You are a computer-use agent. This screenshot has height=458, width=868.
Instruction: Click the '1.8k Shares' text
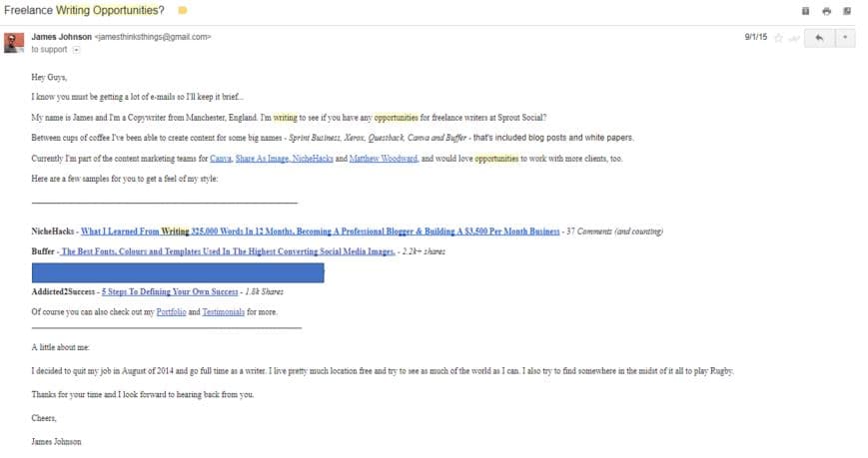pos(264,292)
